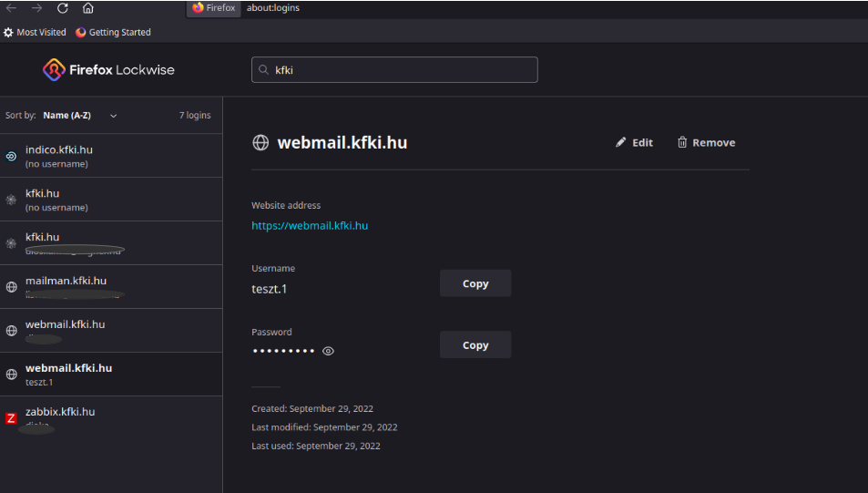This screenshot has height=493, width=868.
Task: Click the red Zabbix Z favicon
Action: 11,418
